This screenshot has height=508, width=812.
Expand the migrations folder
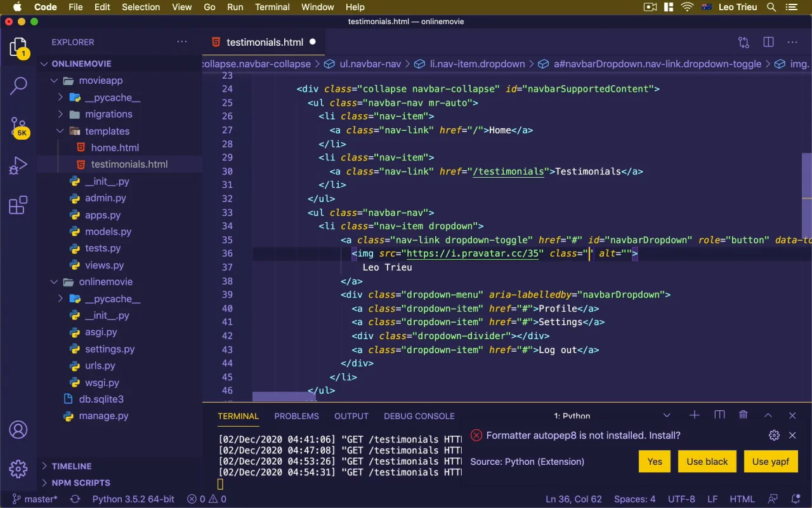[108, 114]
